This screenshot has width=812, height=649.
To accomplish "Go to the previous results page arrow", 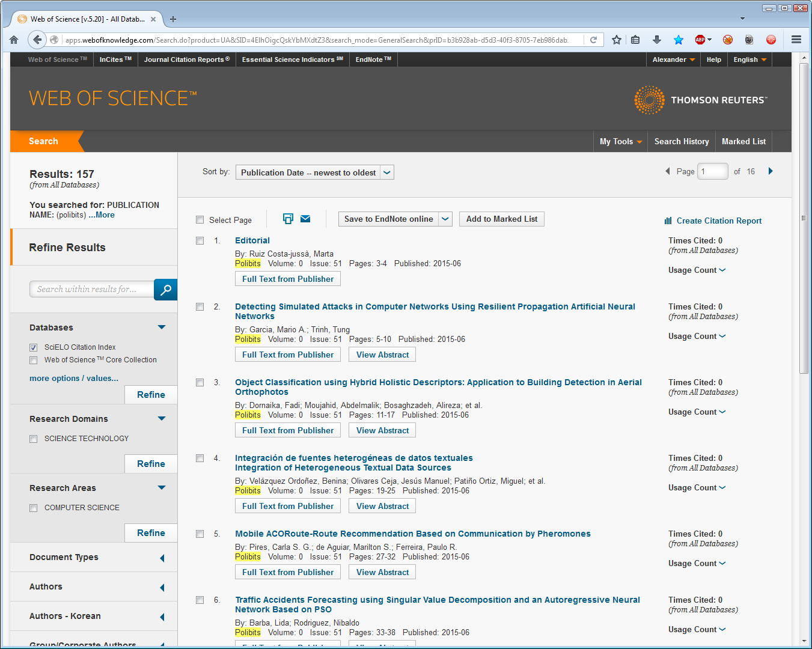I will [x=667, y=171].
